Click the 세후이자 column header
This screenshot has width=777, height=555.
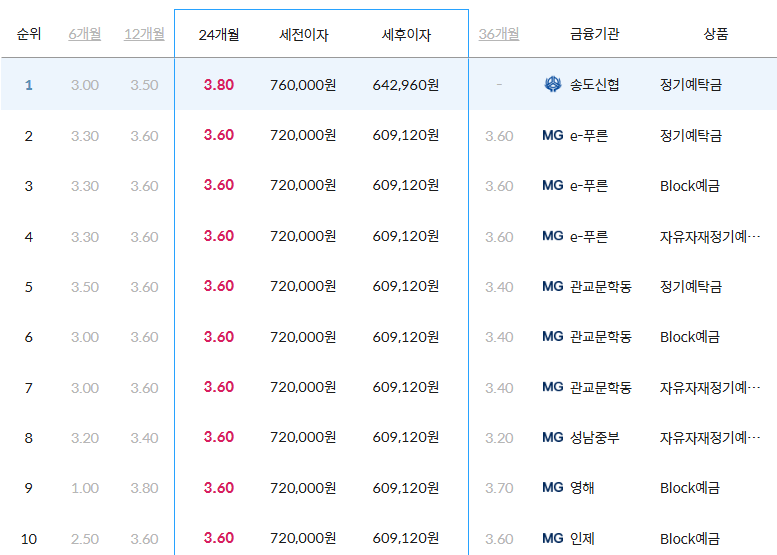[x=406, y=35]
